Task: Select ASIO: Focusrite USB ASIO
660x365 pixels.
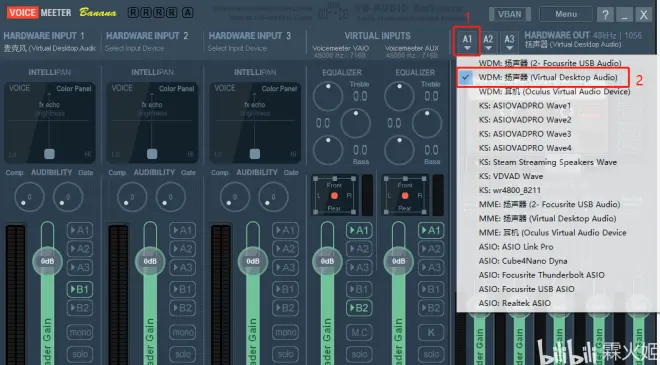Action: coord(526,289)
